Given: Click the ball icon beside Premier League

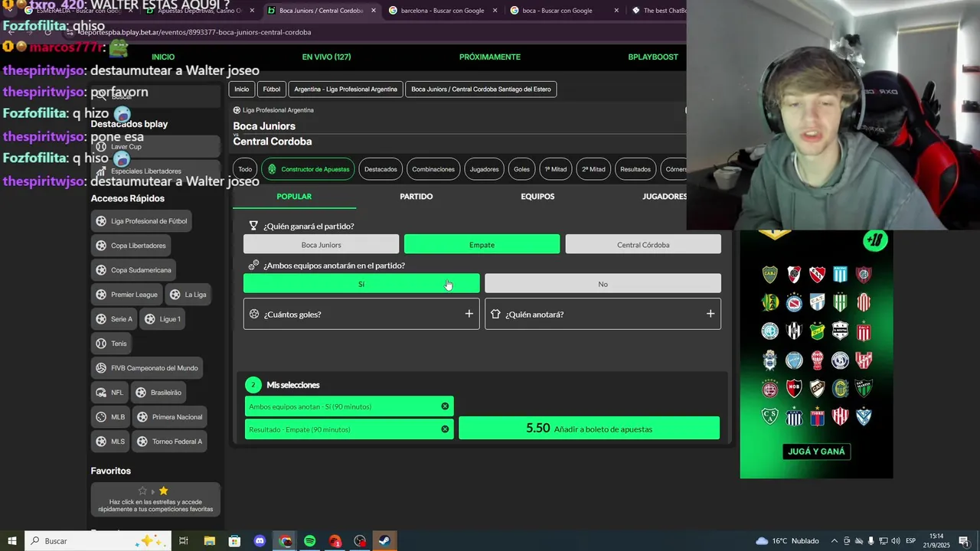Looking at the screenshot, I should [x=101, y=295].
